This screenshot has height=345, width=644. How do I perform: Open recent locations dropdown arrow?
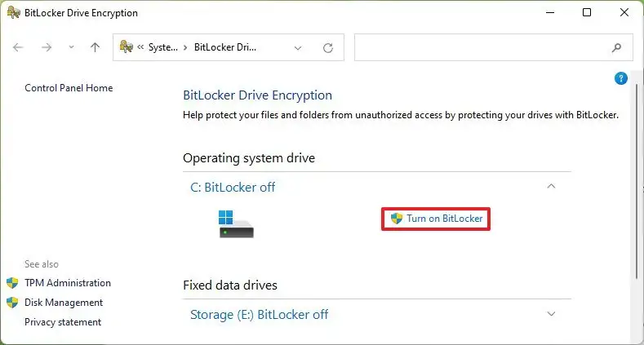point(70,47)
